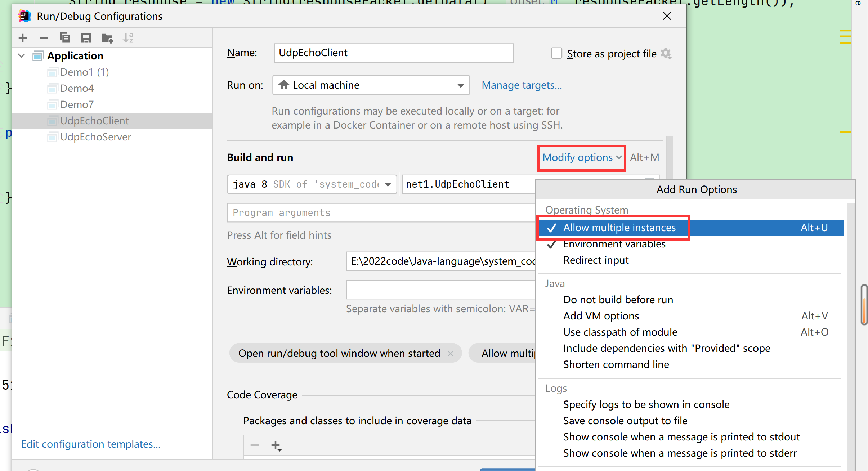Click gear icon beside Store as project file

[x=666, y=54]
